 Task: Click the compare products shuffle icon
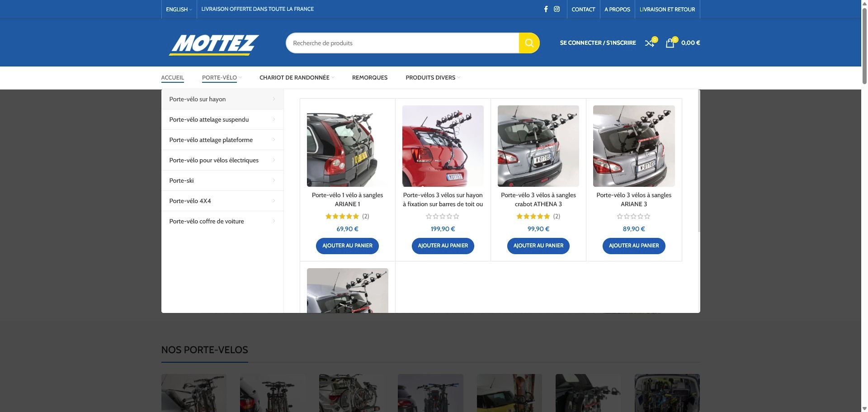[x=650, y=43]
